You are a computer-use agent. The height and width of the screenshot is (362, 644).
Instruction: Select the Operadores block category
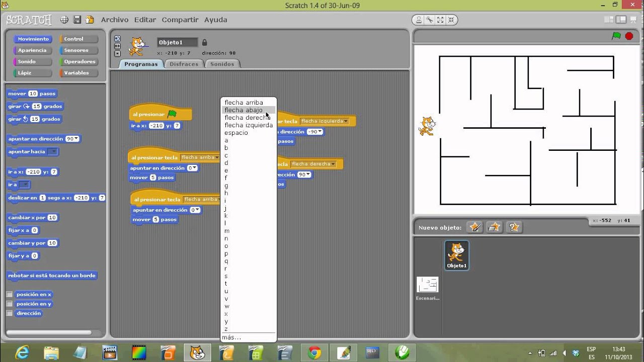(x=78, y=61)
